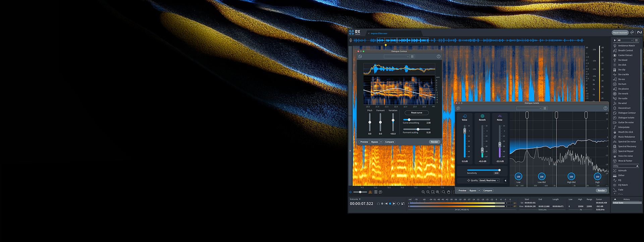
Task: Click the headphones monitor icon in transport
Action: click(378, 204)
